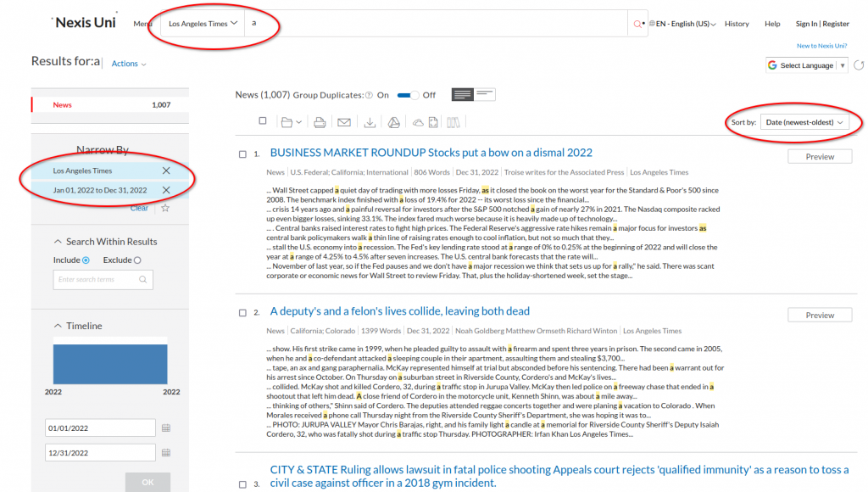Open the Google Select Language dropdown
Image resolution: width=868 pixels, height=492 pixels.
click(807, 65)
